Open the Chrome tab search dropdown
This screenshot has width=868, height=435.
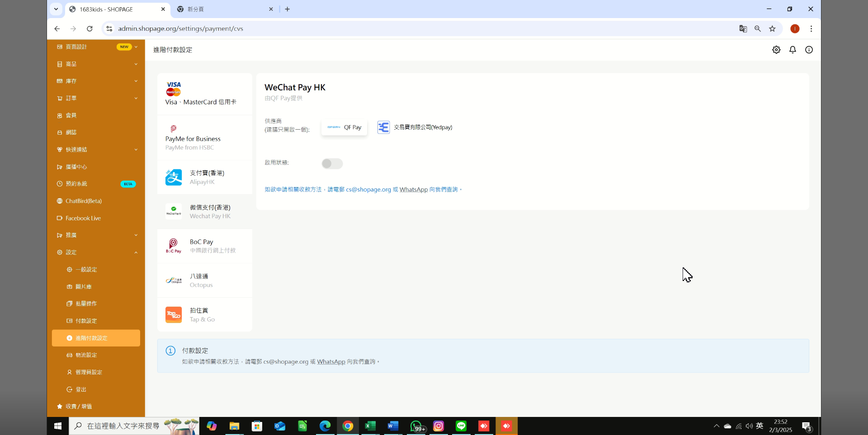56,9
